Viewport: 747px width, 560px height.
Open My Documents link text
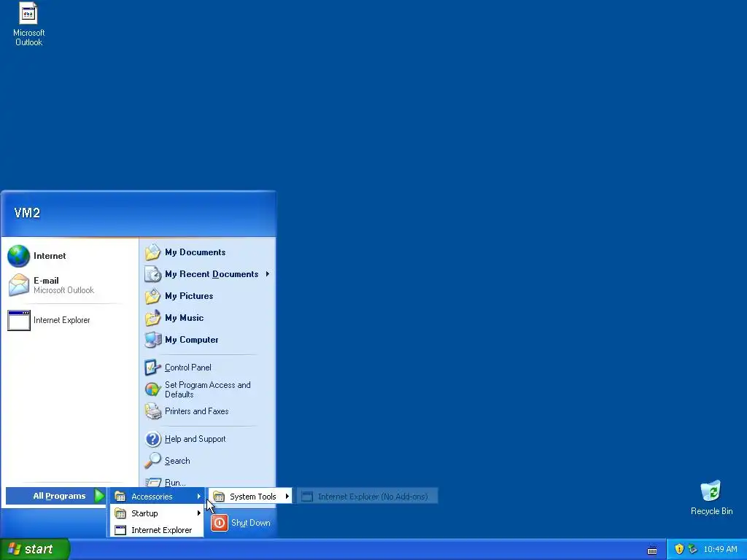[196, 252]
